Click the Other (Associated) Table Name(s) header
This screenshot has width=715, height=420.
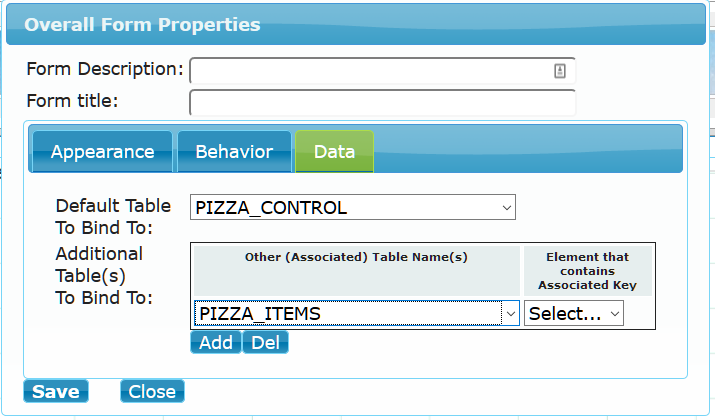coord(356,257)
